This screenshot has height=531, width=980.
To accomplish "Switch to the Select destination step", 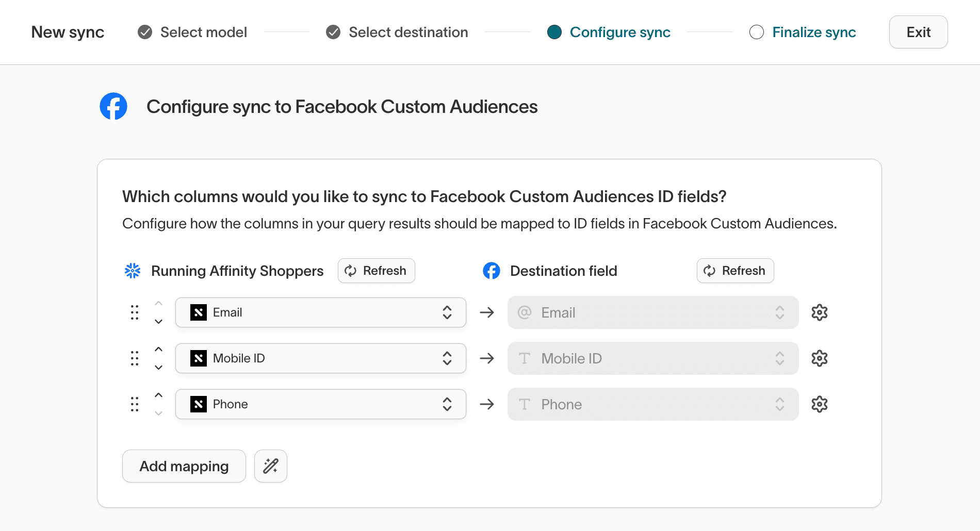I will pos(333,31).
